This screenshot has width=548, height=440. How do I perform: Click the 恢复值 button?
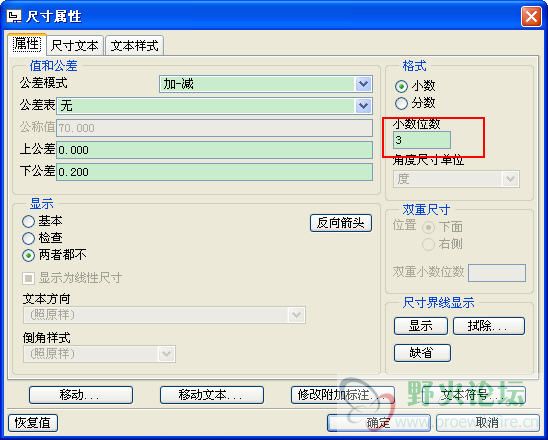click(33, 423)
